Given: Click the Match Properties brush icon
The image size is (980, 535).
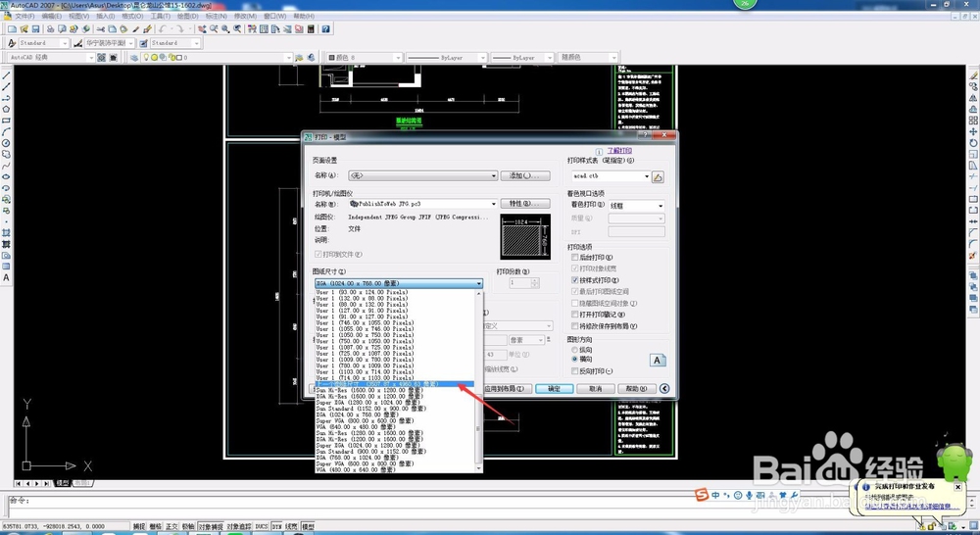Looking at the screenshot, I should click(x=148, y=28).
